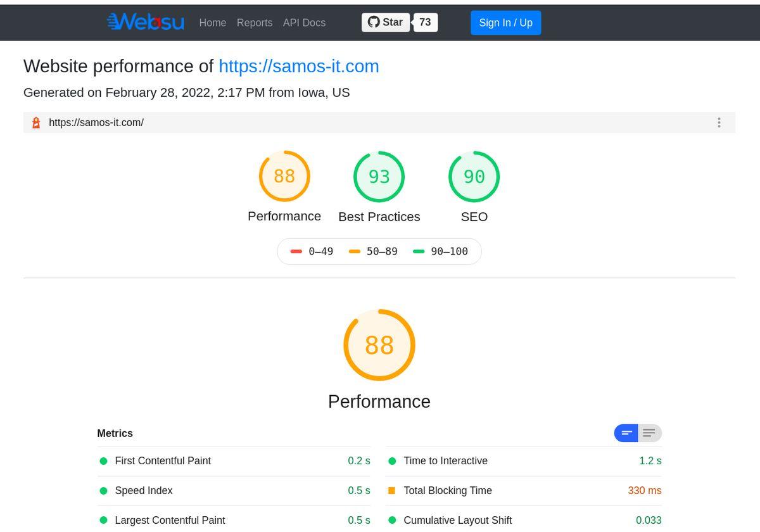Click the 0.033 Cumulative Layout Shift value
The height and width of the screenshot is (532, 760).
649,521
